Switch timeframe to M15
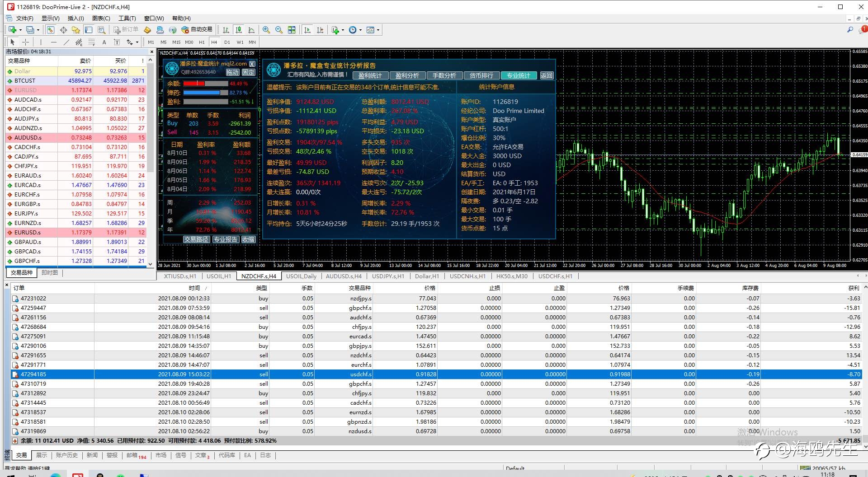Image resolution: width=868 pixels, height=477 pixels. pyautogui.click(x=176, y=42)
